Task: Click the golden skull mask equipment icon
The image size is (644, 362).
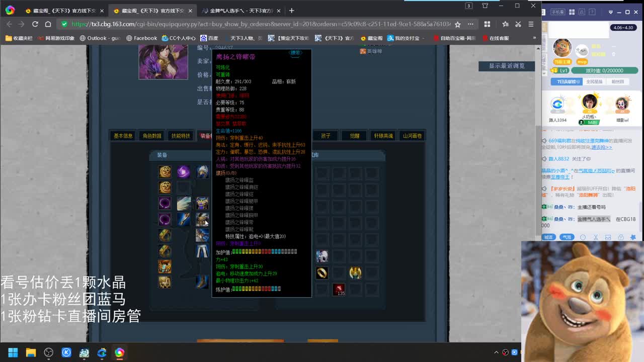Action: [165, 282]
